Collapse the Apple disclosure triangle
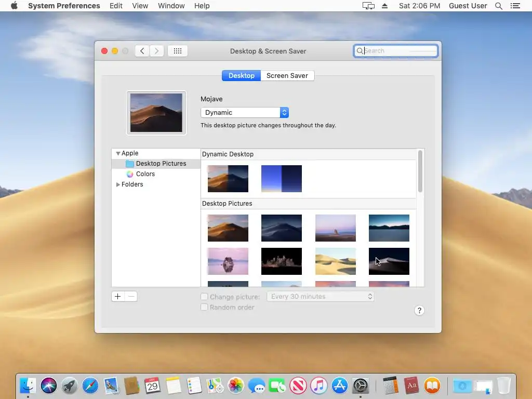Image resolution: width=532 pixels, height=399 pixels. [x=118, y=153]
